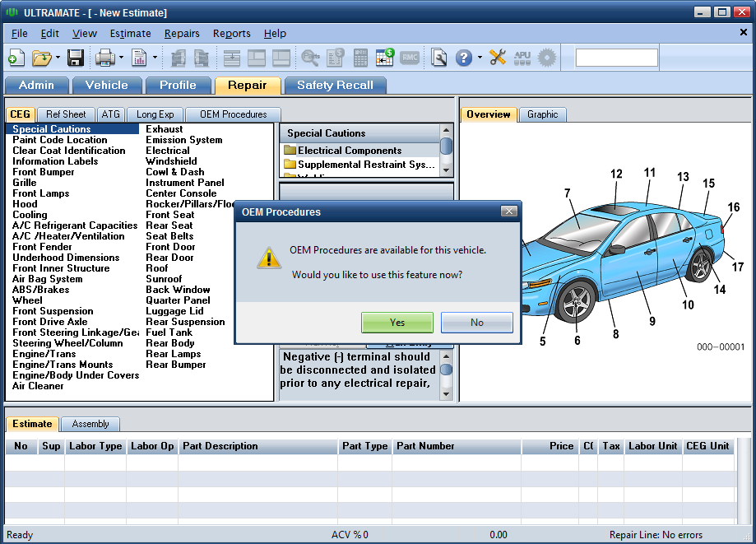This screenshot has width=756, height=544.
Task: Open the OEM Procedures tab
Action: [x=233, y=114]
